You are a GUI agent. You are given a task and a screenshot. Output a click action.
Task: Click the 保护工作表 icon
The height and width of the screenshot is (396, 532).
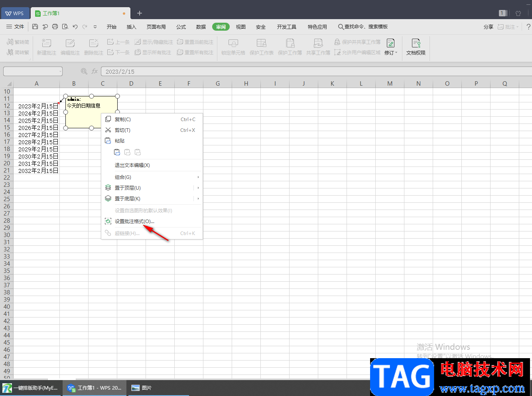point(262,43)
